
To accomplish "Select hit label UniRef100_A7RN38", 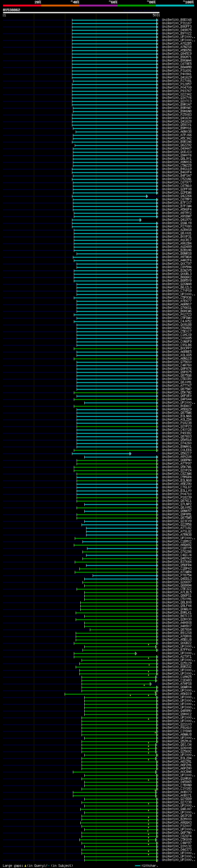I will pyautogui.click(x=177, y=535).
